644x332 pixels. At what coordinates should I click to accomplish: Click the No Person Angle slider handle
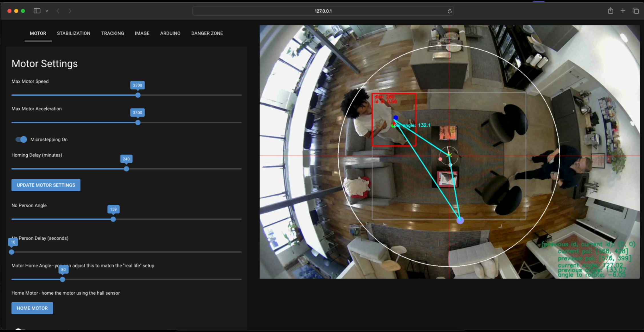113,219
